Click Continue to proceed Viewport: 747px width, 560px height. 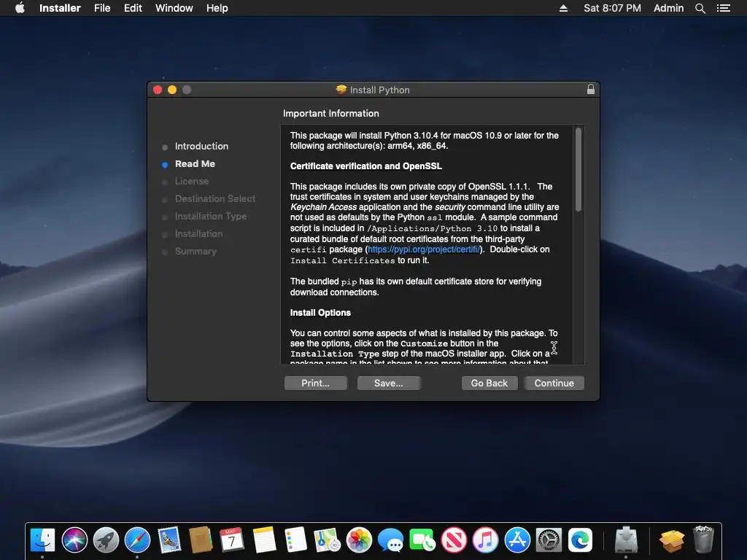tap(554, 383)
